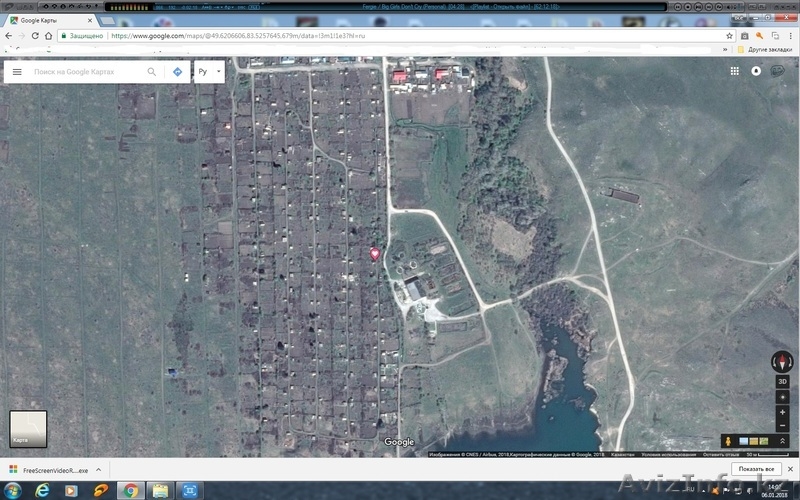Expand the imagery strip chevron

pos(781,441)
